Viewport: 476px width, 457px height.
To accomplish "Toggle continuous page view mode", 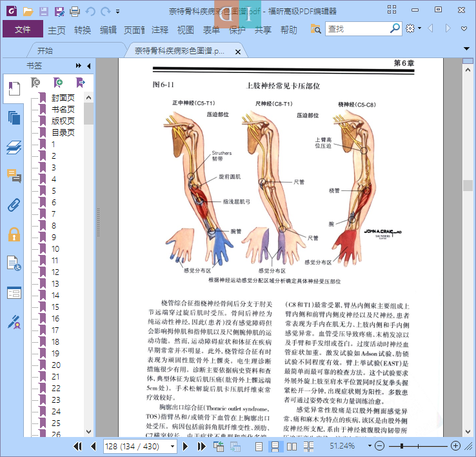I will click(x=275, y=447).
